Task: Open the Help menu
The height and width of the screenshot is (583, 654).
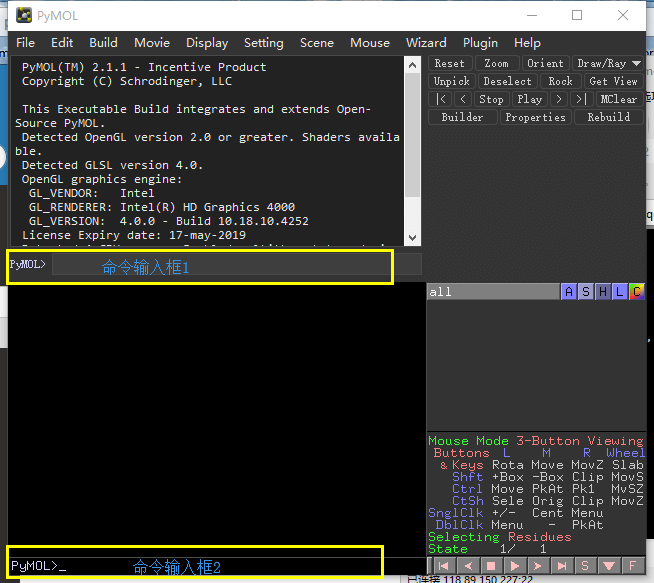Action: coord(527,43)
